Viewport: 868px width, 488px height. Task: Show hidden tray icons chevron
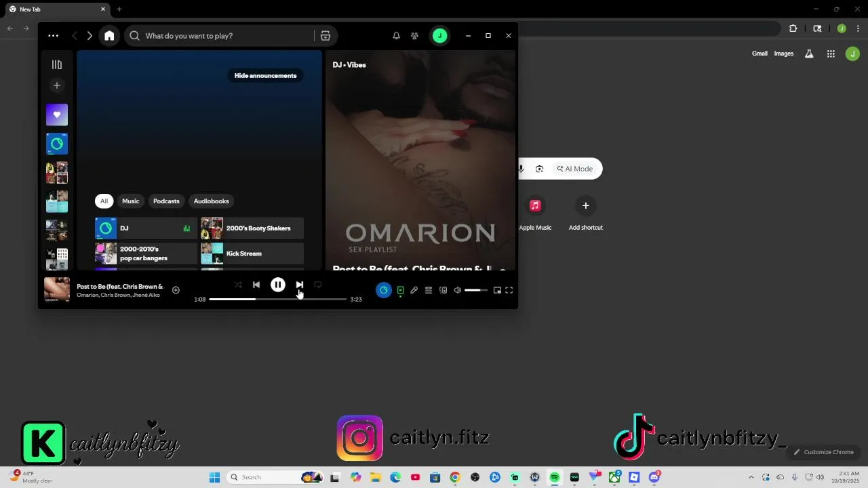click(x=751, y=477)
